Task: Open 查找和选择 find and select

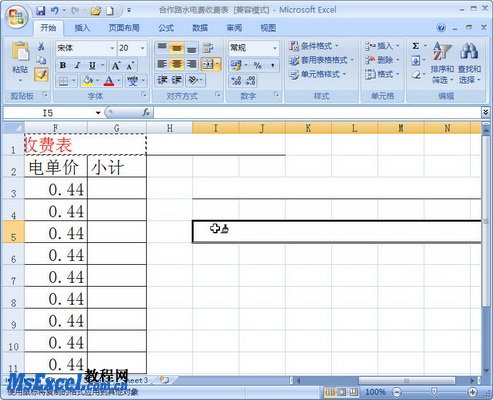Action: 469,63
